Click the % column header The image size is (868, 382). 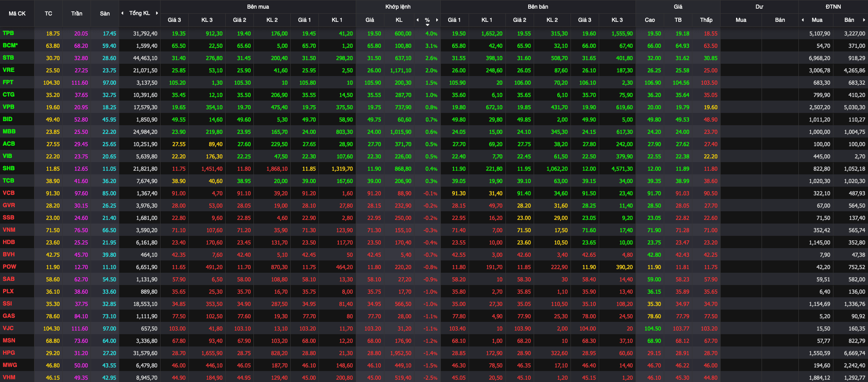427,20
